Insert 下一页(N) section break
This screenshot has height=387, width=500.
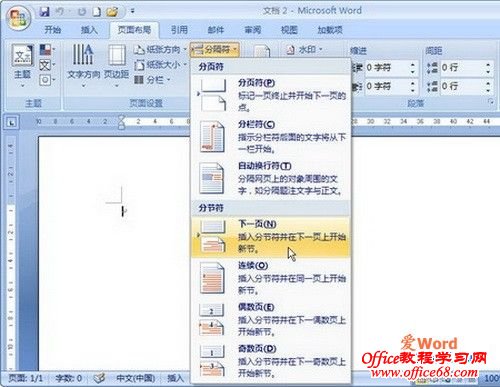tap(271, 237)
